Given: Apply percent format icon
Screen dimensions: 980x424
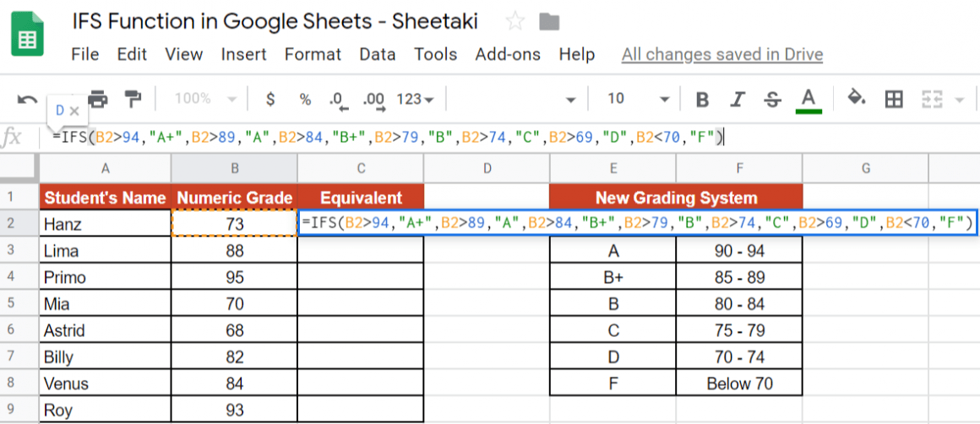Looking at the screenshot, I should (305, 99).
